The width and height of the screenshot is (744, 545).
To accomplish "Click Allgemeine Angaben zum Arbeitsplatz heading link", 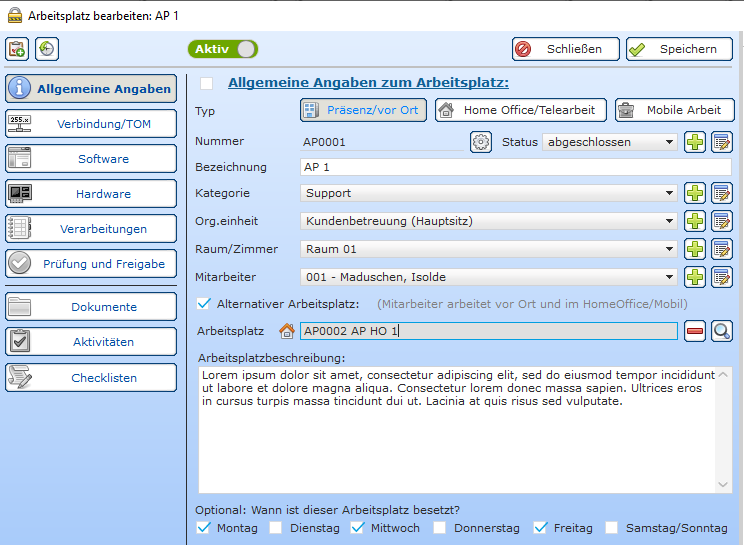I will pyautogui.click(x=368, y=83).
